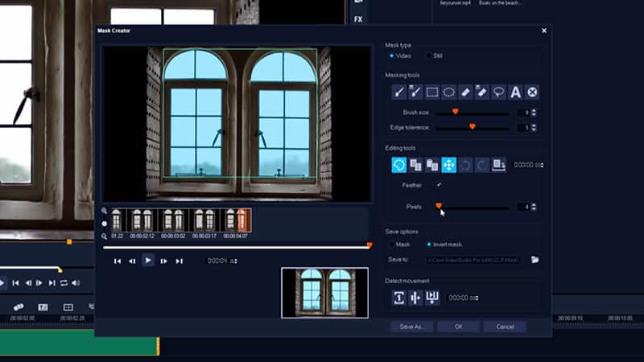Click the Edge tolerance stepper arrows

535,127
